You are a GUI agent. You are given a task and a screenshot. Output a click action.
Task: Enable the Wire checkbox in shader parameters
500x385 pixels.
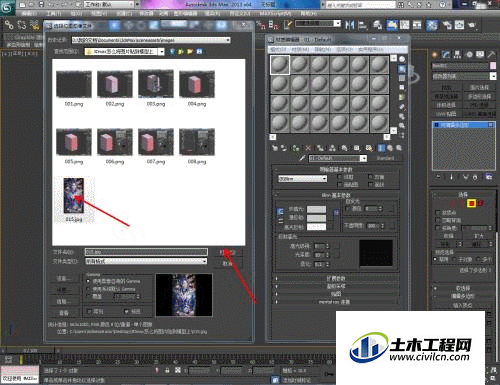339,177
